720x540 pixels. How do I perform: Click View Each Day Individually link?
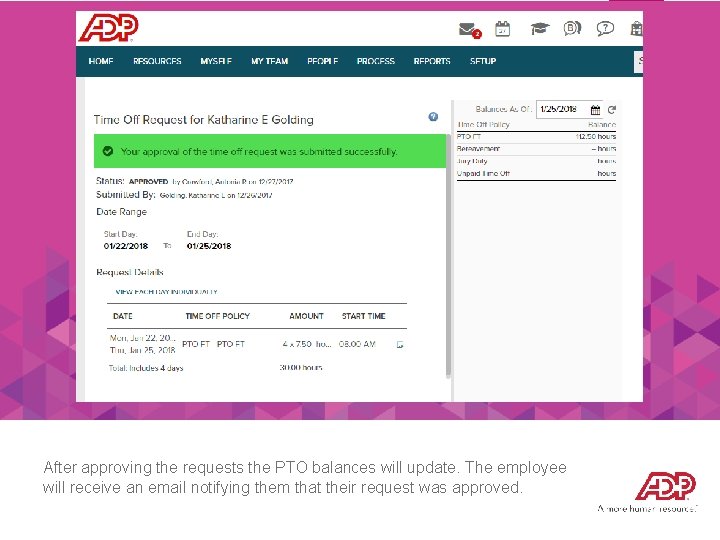(x=166, y=292)
